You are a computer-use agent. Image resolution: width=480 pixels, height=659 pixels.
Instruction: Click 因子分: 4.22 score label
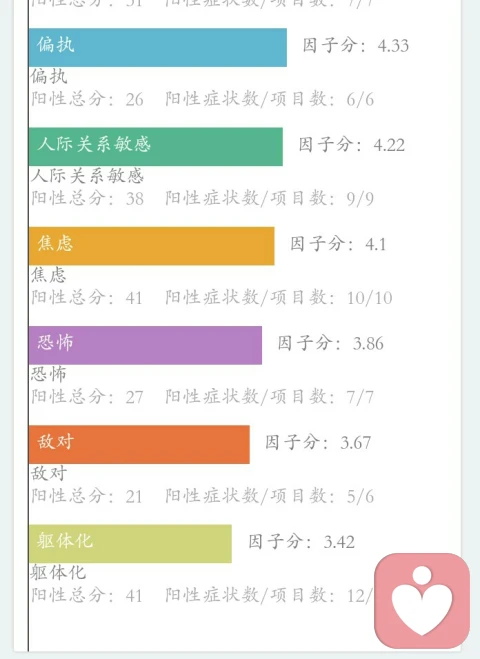[x=352, y=145]
